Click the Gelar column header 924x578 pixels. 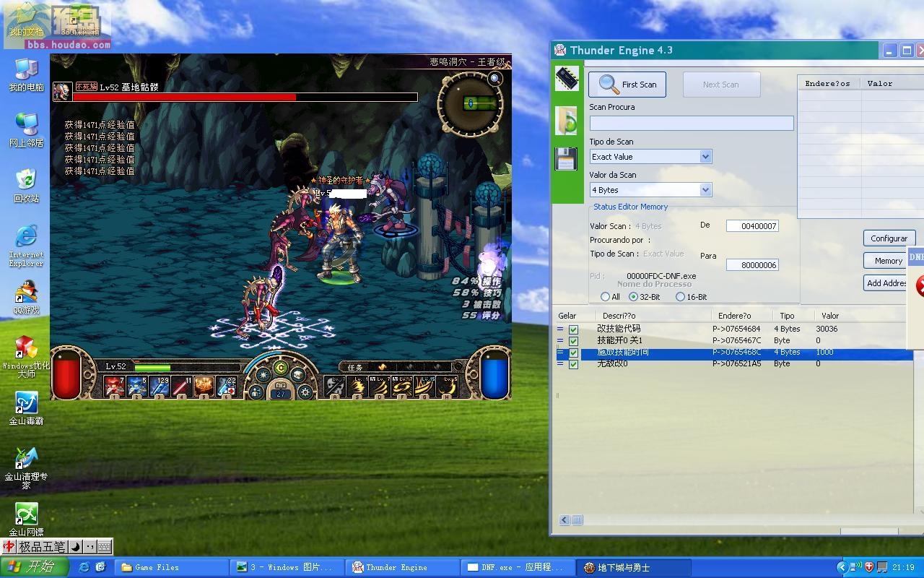pyautogui.click(x=567, y=316)
